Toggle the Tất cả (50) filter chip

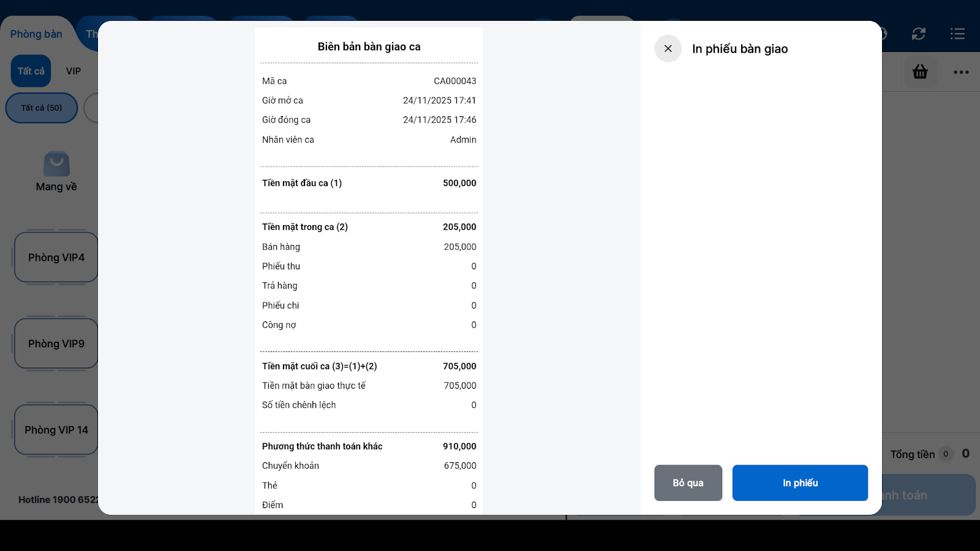[42, 108]
